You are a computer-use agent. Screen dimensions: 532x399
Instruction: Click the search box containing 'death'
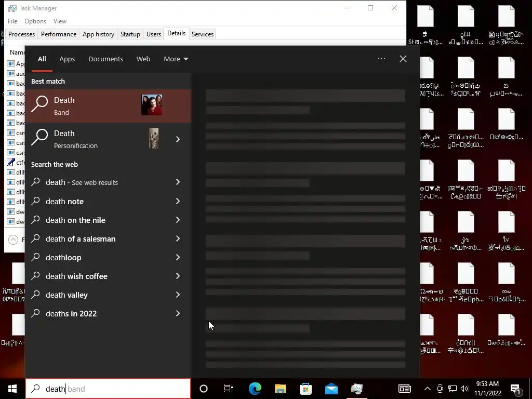pyautogui.click(x=108, y=389)
